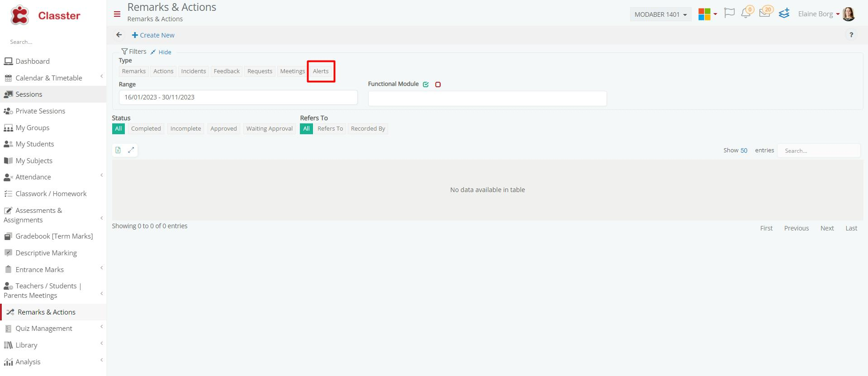The width and height of the screenshot is (868, 376).
Task: Select Refers To All filter
Action: point(306,128)
